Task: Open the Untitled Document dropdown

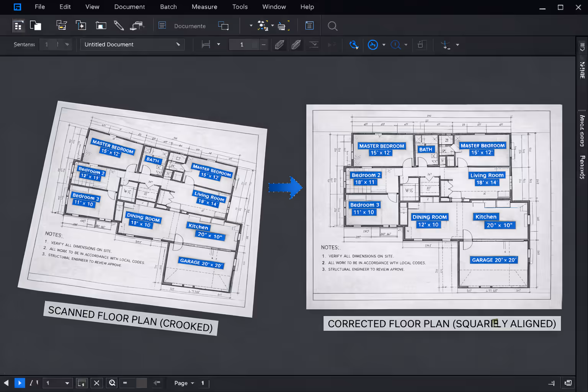Action: 132,45
